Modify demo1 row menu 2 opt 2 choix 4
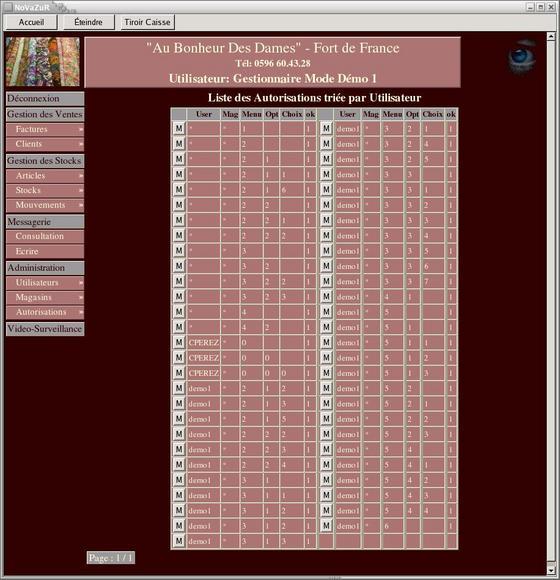Screen dimensions: 560x580 (179, 465)
